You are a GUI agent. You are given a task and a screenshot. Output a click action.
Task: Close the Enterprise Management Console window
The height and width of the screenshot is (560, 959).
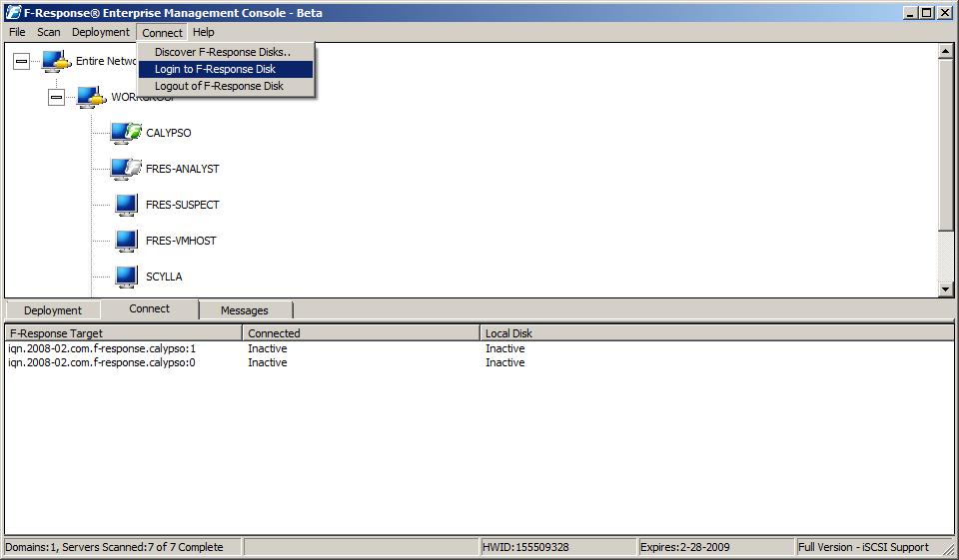point(945,12)
